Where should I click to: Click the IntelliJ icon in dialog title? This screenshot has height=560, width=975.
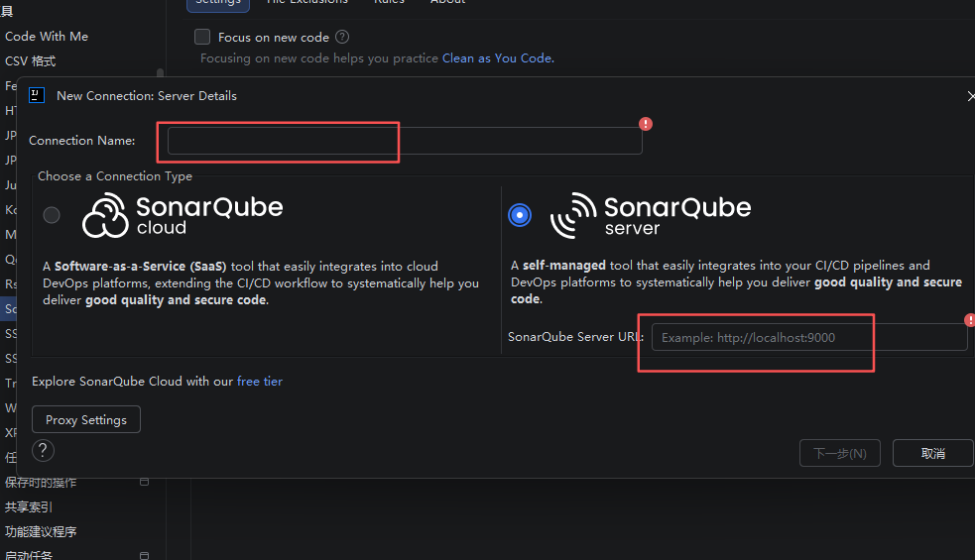37,95
